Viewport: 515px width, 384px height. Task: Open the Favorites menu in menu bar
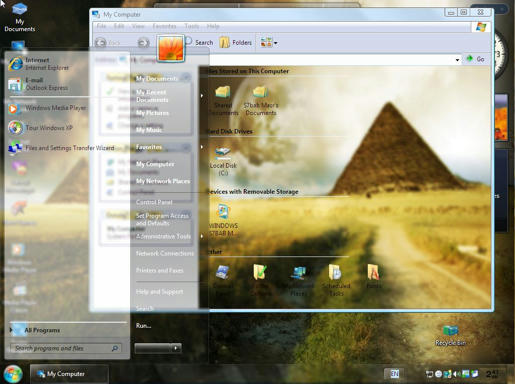pos(164,26)
